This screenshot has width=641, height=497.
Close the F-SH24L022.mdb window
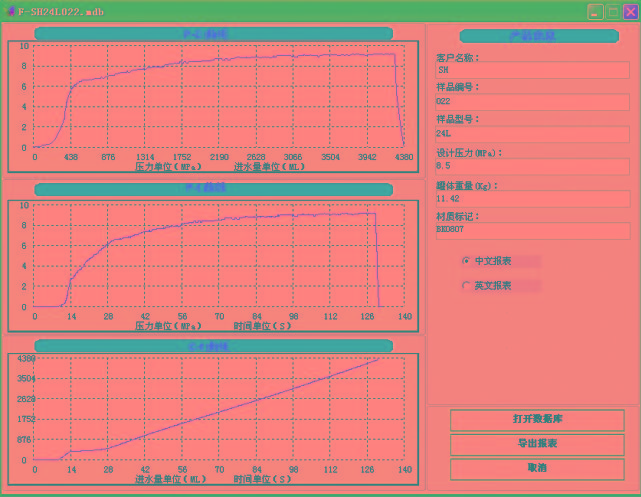(628, 11)
